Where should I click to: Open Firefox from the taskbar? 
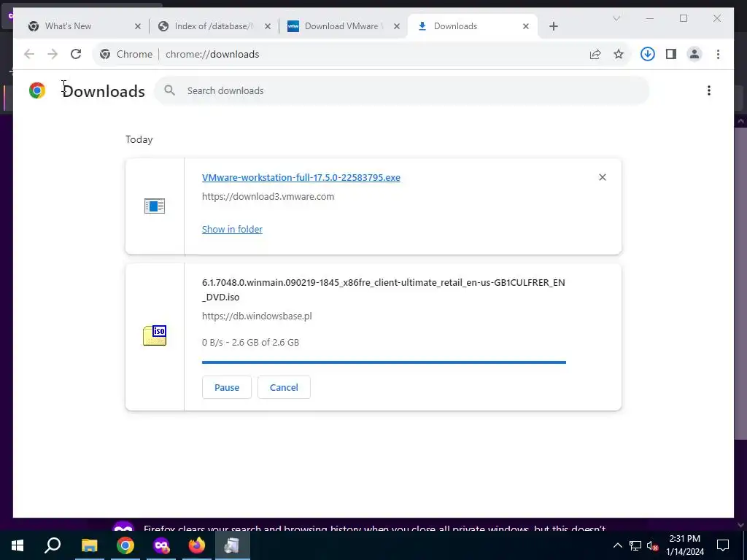coord(197,545)
